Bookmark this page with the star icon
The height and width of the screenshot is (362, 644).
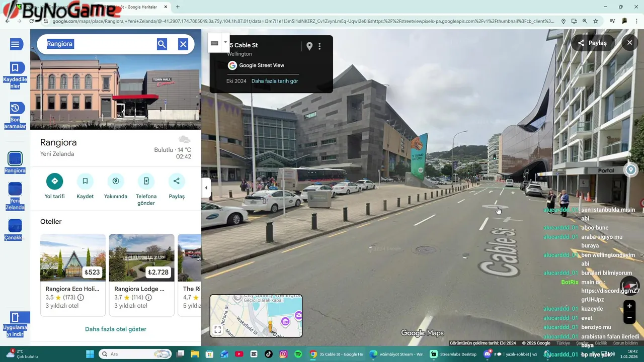[x=596, y=21]
